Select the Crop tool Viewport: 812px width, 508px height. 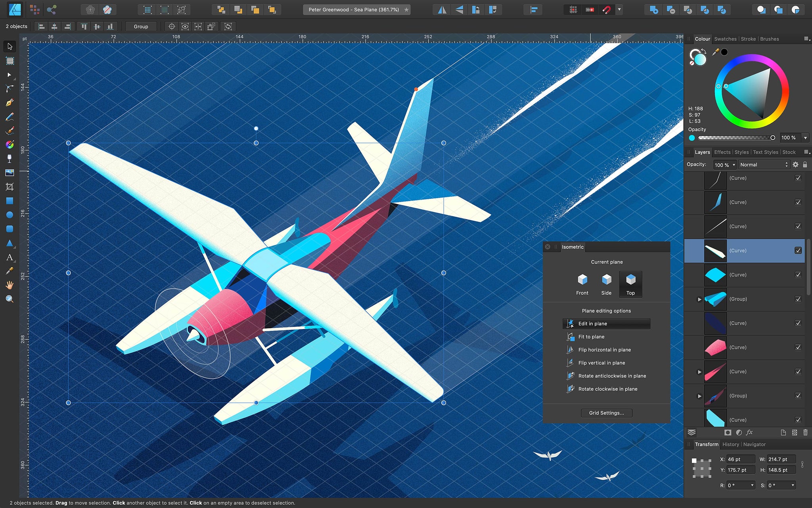coord(10,187)
